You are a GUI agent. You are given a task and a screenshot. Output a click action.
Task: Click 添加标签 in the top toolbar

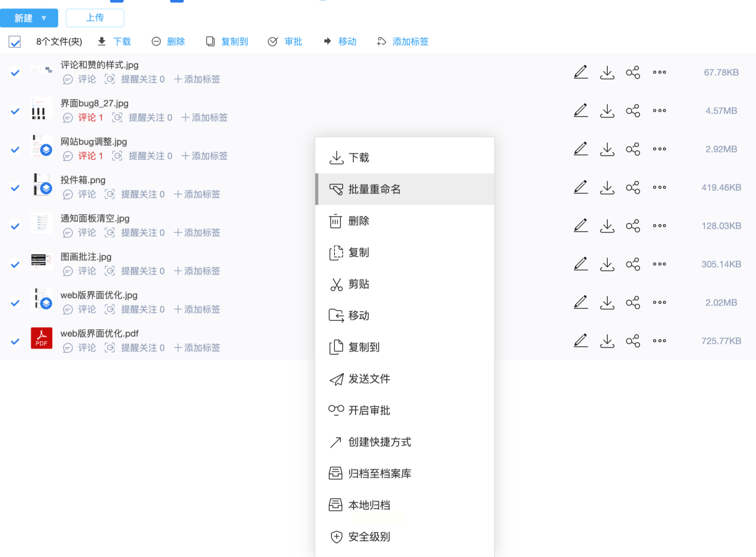click(410, 42)
